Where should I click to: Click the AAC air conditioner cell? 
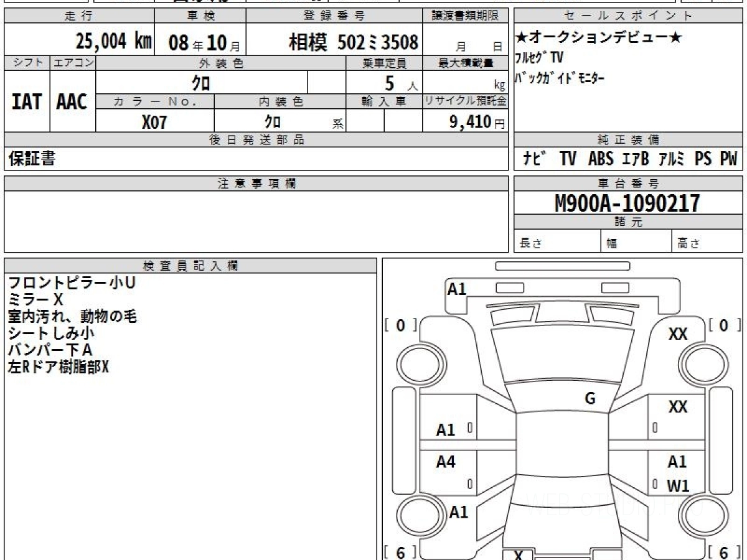click(x=72, y=101)
